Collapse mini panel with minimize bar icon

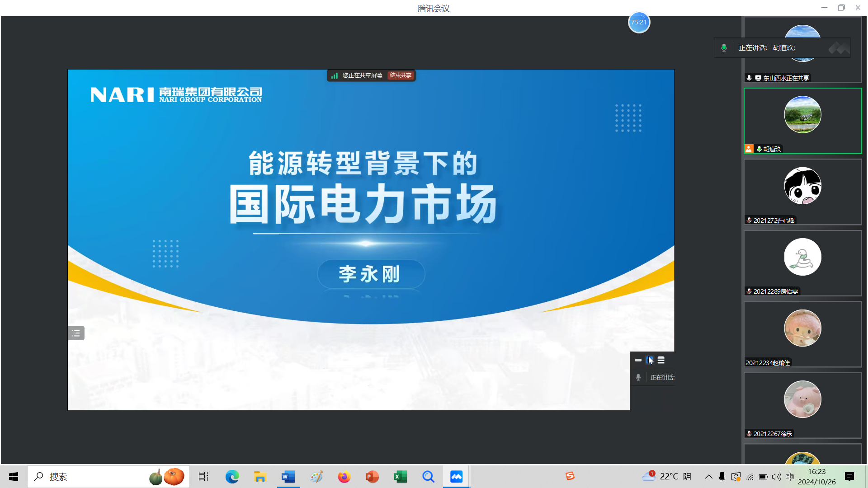coord(638,360)
